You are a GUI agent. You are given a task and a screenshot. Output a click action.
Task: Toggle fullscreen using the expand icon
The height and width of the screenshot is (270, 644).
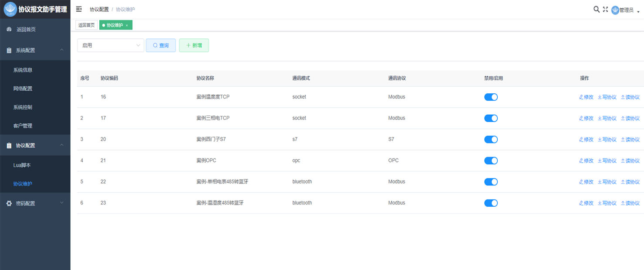click(605, 9)
